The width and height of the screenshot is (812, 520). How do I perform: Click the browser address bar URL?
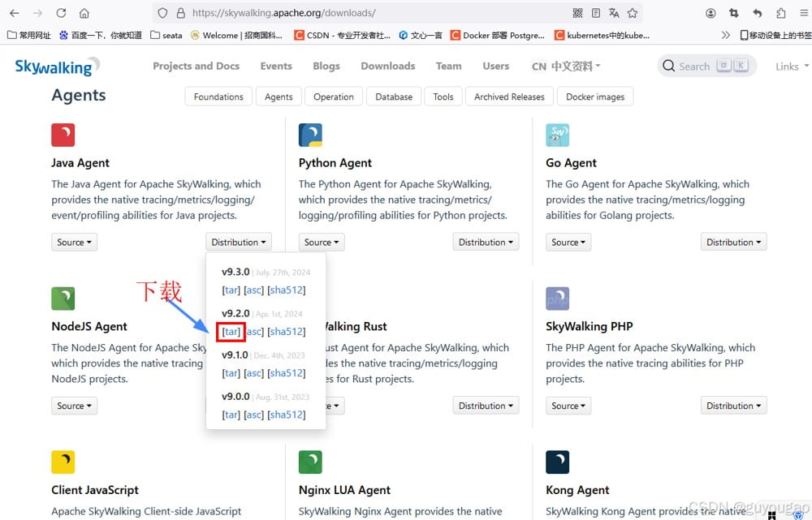[283, 13]
